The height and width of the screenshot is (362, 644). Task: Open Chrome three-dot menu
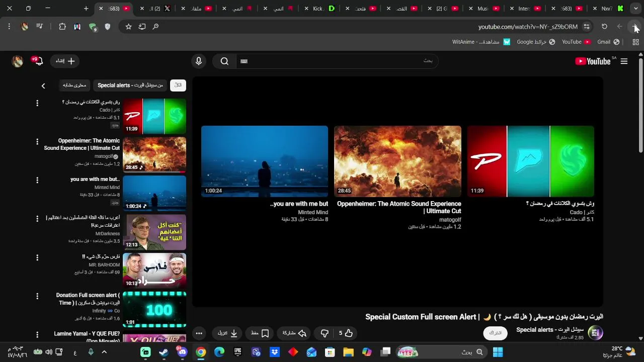click(9, 27)
